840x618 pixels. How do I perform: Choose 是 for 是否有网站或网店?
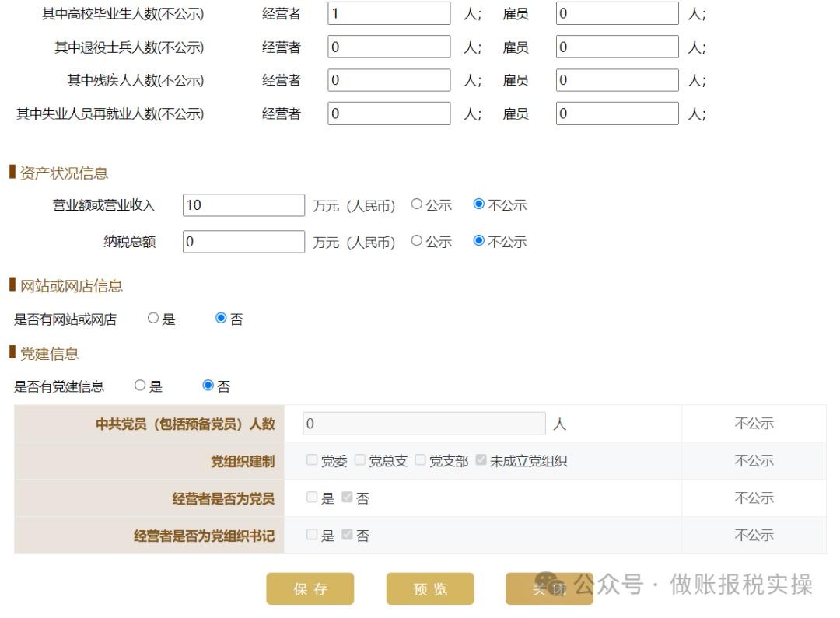click(x=153, y=318)
